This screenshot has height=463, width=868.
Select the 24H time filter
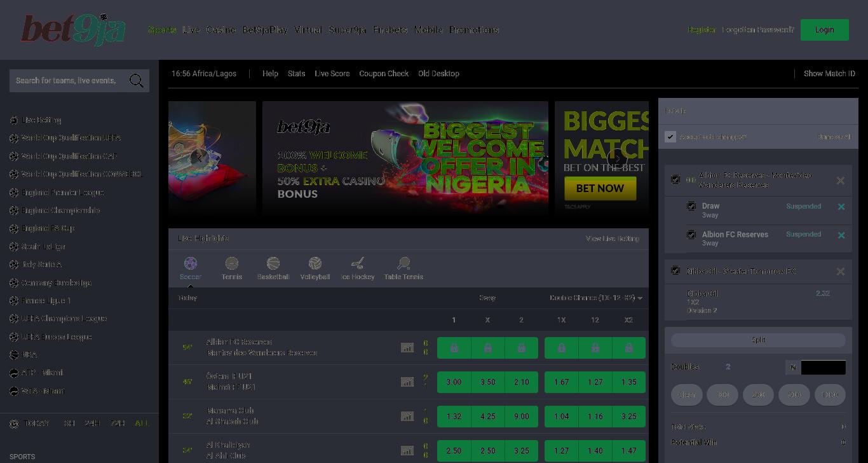(92, 424)
